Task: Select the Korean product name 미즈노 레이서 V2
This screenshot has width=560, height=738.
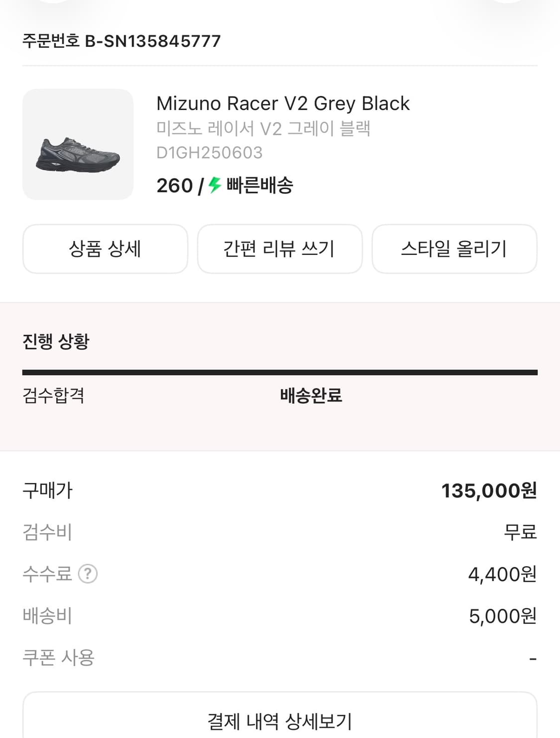Action: (263, 128)
